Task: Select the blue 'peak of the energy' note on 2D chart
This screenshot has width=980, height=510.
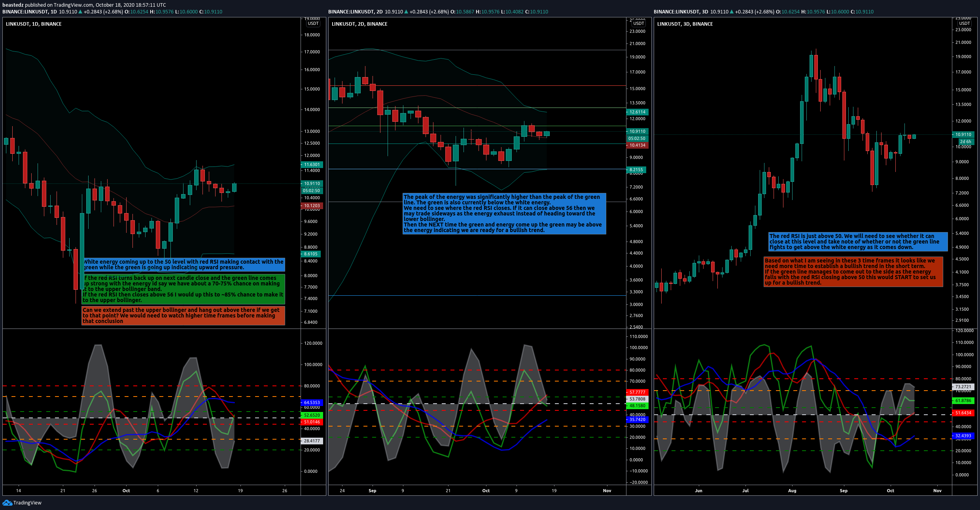Action: click(x=504, y=213)
